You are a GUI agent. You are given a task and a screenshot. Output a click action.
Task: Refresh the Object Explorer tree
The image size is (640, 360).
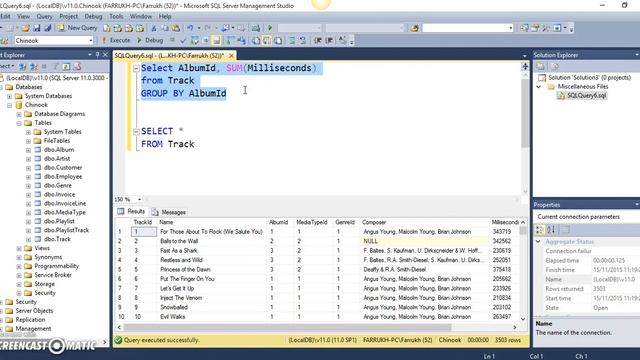(66, 67)
